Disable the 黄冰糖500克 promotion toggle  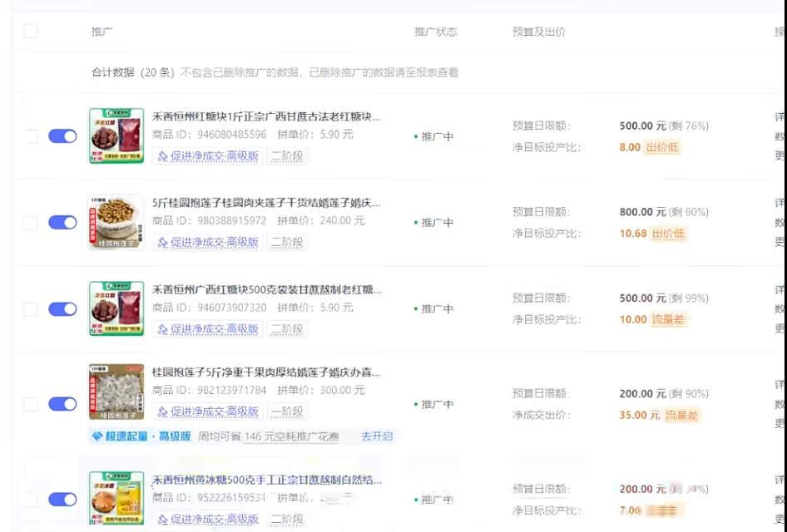point(62,500)
